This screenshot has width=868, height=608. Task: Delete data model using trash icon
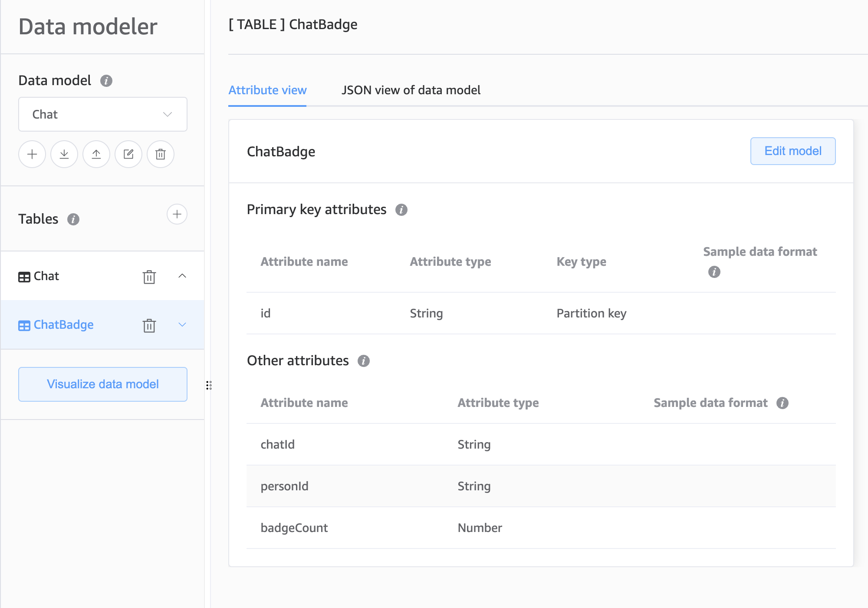(x=161, y=154)
